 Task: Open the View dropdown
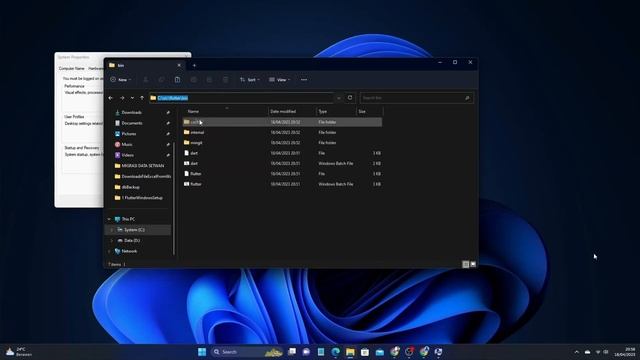(x=280, y=80)
